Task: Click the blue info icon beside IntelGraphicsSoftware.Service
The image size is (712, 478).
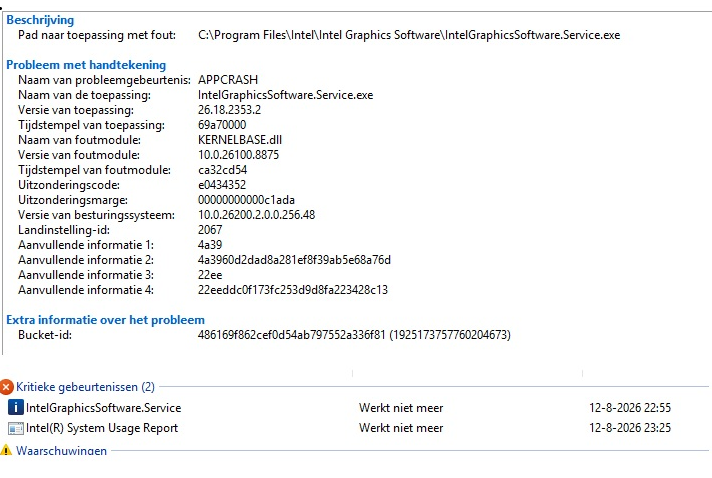Action: click(15, 408)
